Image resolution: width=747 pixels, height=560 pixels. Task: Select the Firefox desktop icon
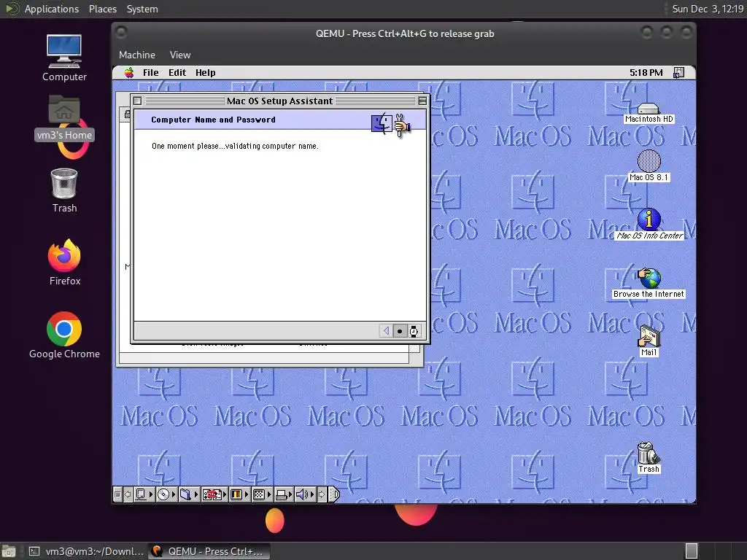[x=64, y=262]
